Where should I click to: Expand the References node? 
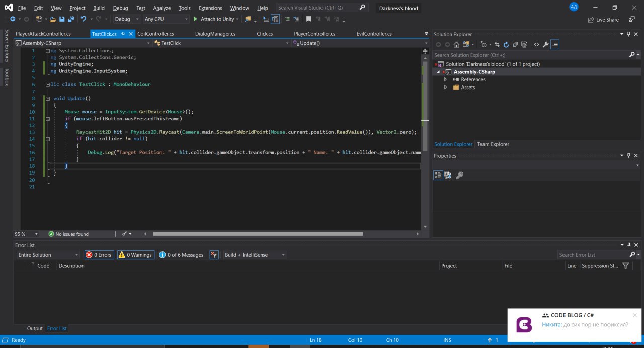click(x=445, y=79)
